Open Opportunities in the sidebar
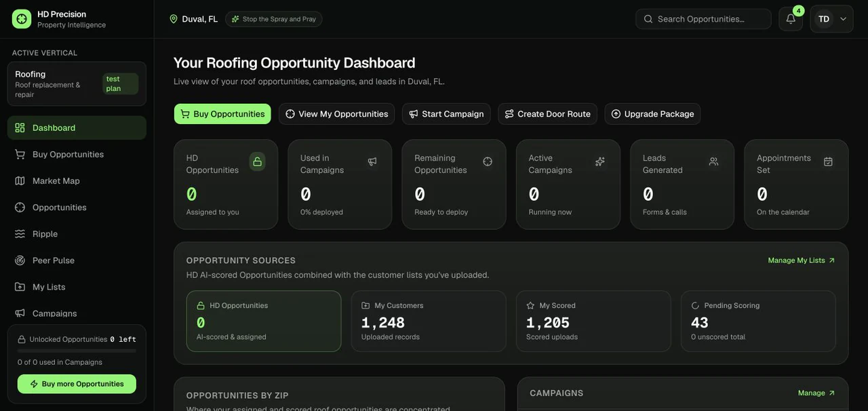Image resolution: width=868 pixels, height=411 pixels. click(77, 207)
